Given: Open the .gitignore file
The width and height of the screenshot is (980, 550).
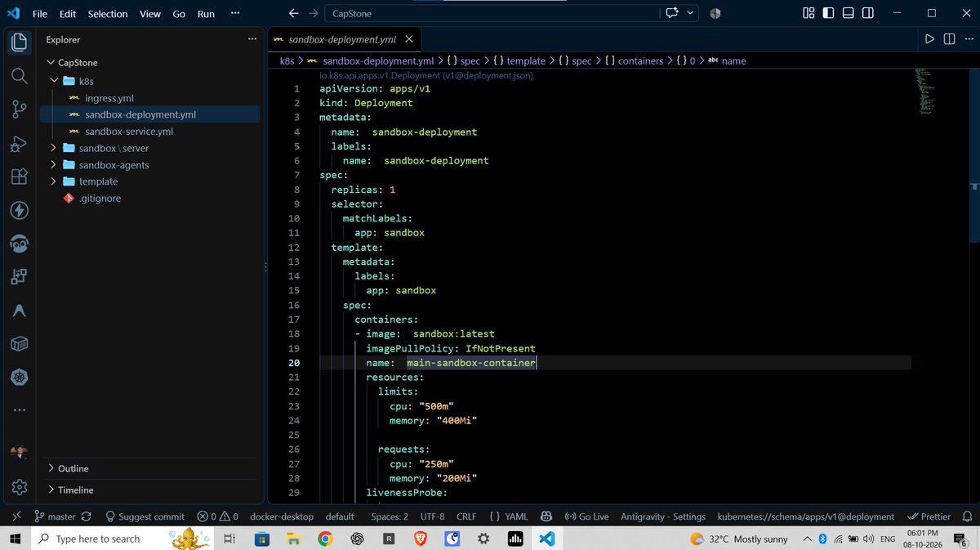Looking at the screenshot, I should (100, 199).
